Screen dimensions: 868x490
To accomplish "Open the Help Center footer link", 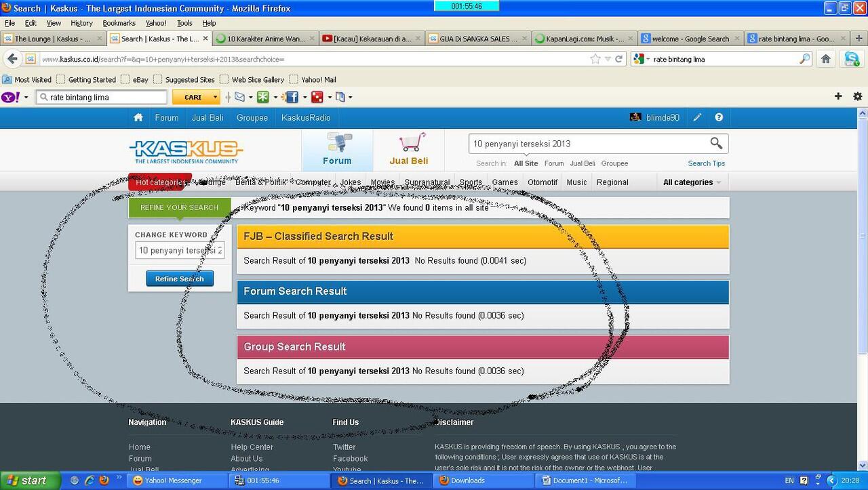I will pos(252,447).
